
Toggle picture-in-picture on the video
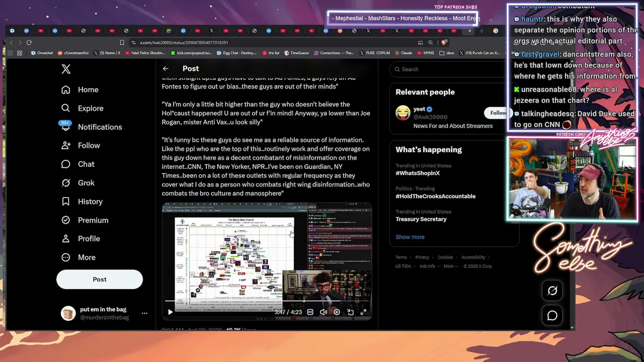coord(350,312)
